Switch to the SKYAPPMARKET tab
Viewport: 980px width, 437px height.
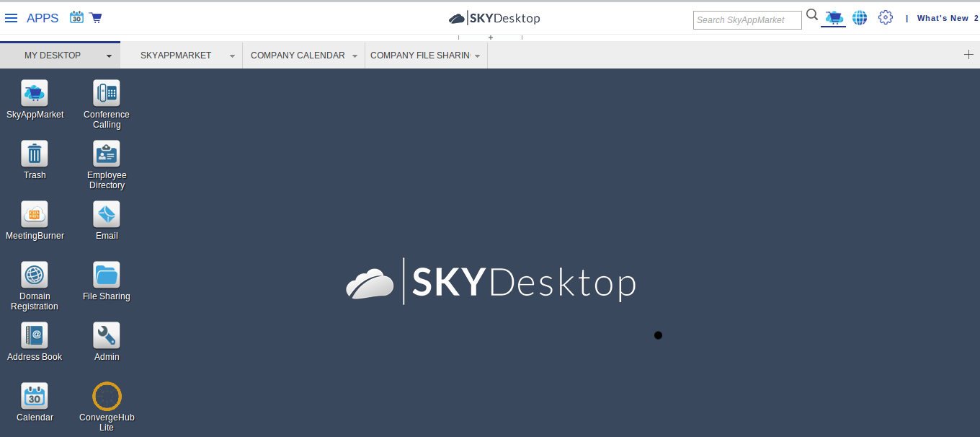click(x=176, y=56)
